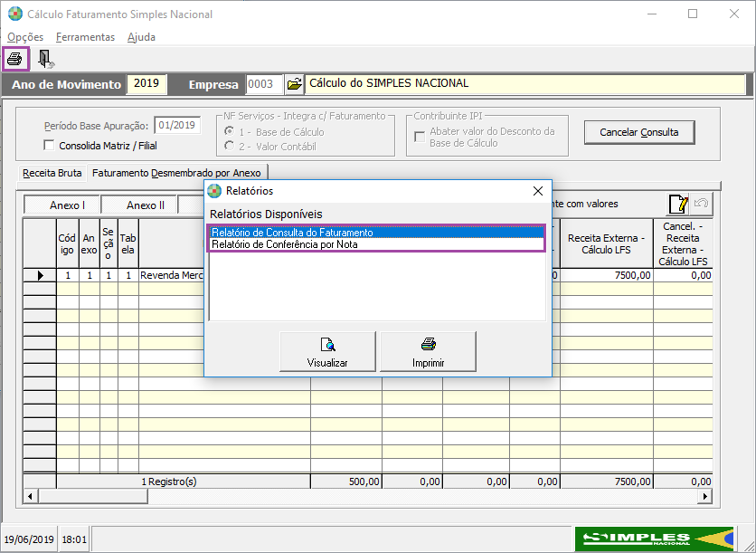The height and width of the screenshot is (553, 756).
Task: Click the Receita Externa - Cálculo LFS column header
Action: point(607,243)
